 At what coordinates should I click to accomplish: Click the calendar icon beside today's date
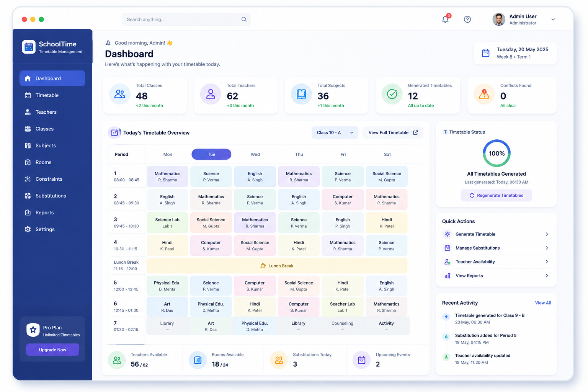click(485, 53)
